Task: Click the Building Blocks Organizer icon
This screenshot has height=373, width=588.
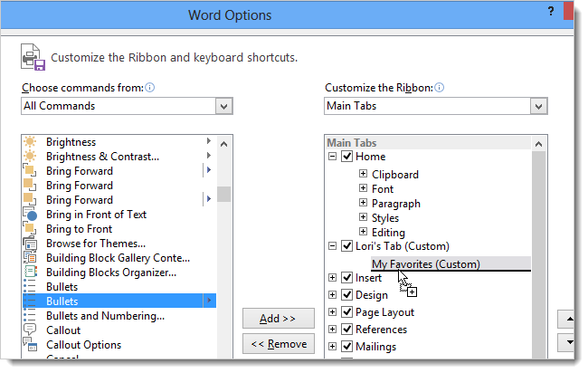Action: (30, 273)
